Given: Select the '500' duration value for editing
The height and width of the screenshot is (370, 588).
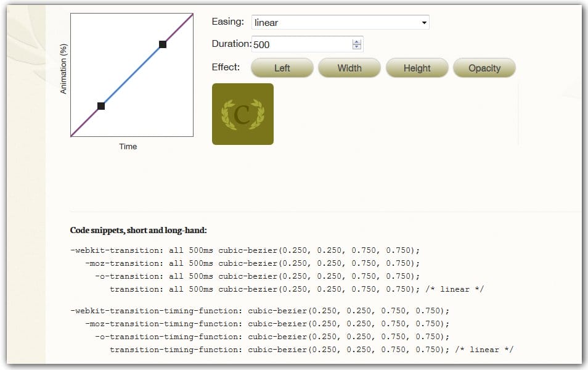Looking at the screenshot, I should 262,44.
